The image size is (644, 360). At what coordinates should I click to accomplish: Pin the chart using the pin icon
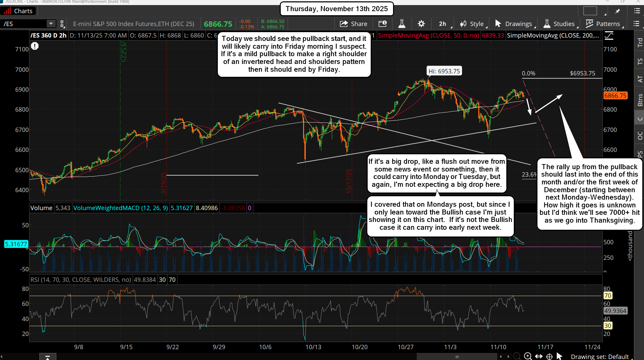click(x=618, y=11)
